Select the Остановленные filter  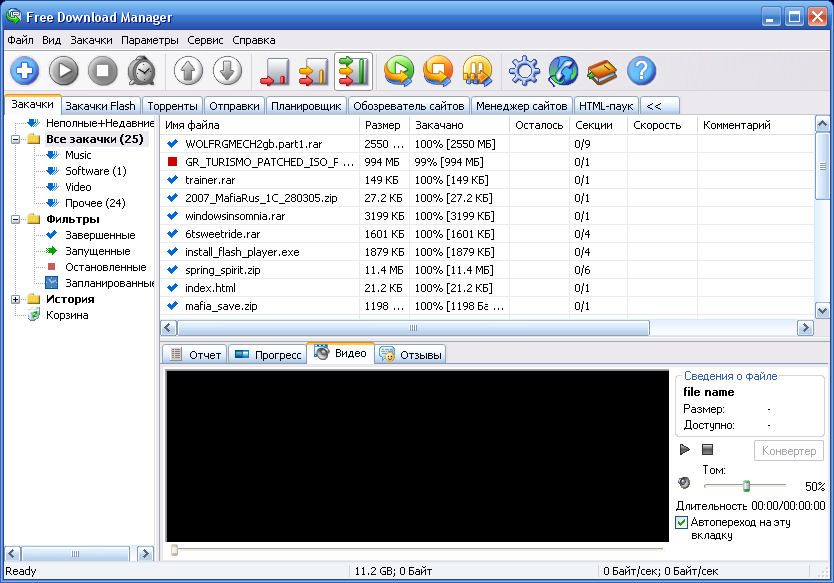(105, 267)
